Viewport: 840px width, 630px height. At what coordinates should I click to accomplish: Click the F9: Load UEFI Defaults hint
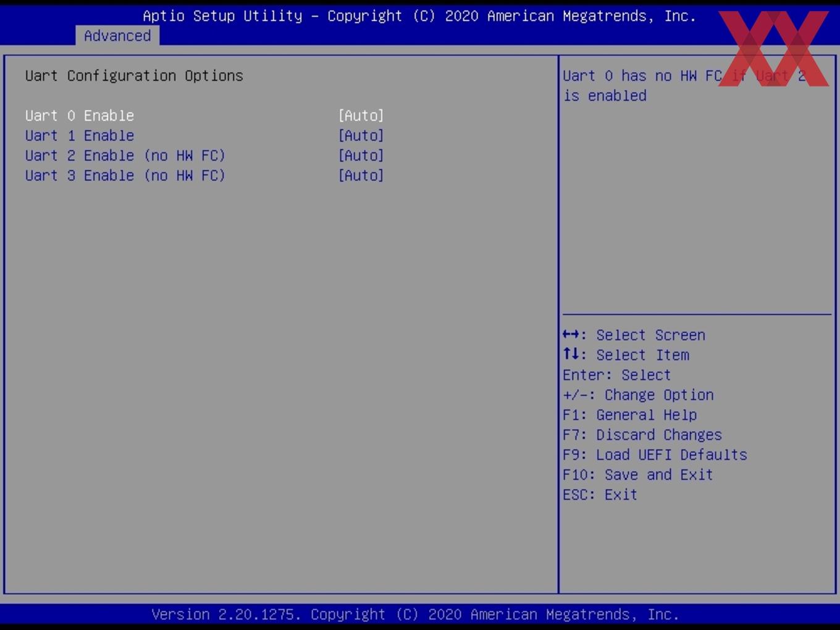coord(655,455)
